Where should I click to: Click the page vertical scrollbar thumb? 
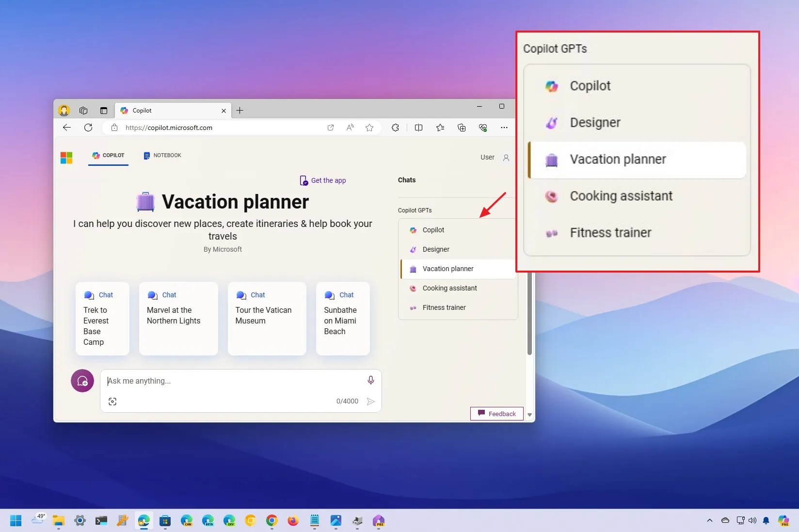pos(529,313)
